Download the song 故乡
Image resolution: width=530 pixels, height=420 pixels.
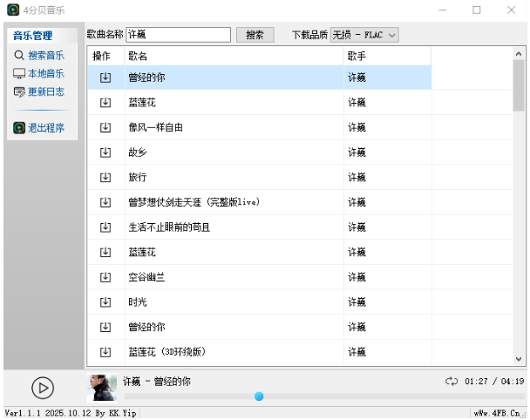pyautogui.click(x=105, y=152)
